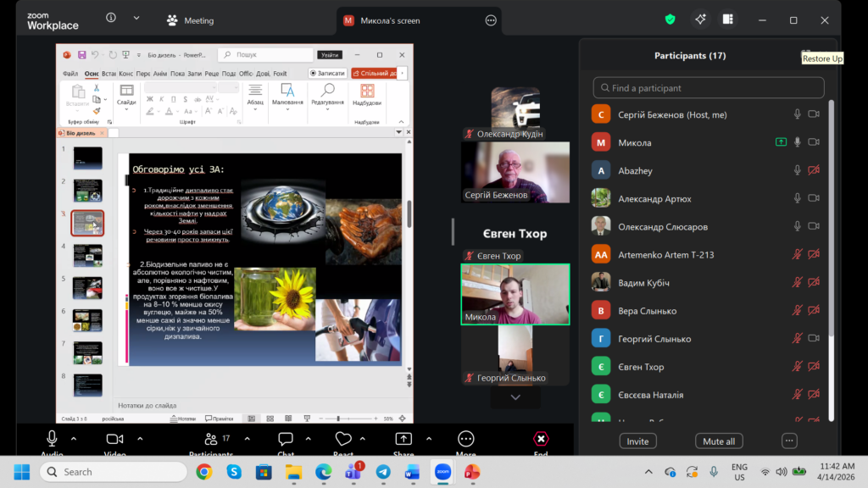
Task: Toggle Abazhey's camera icon in participant list
Action: [814, 170]
